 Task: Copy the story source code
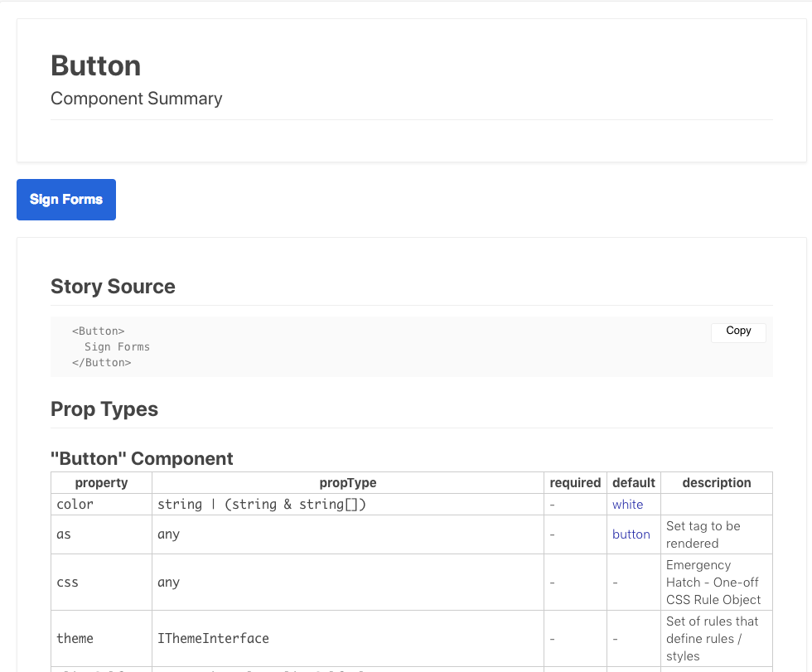[x=738, y=331]
